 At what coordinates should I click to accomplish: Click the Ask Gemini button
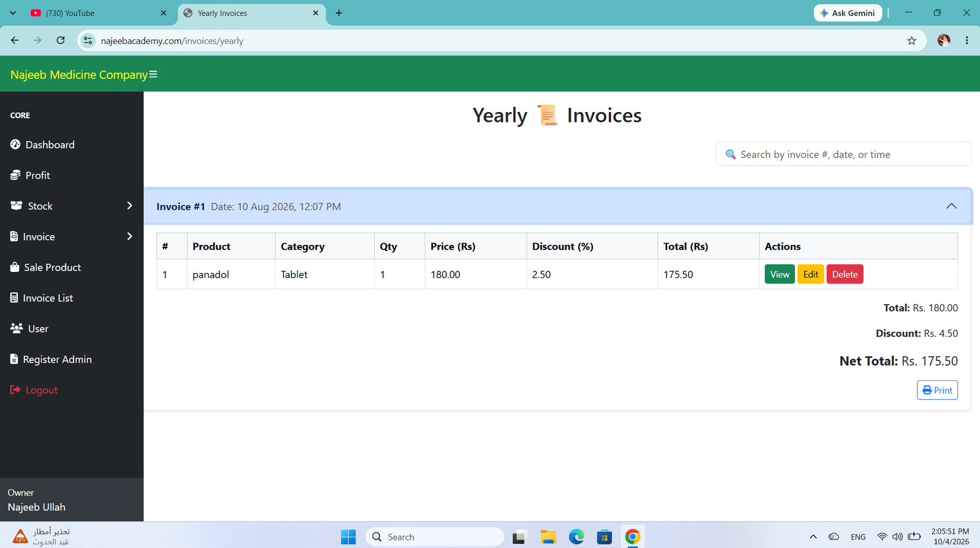pos(848,13)
